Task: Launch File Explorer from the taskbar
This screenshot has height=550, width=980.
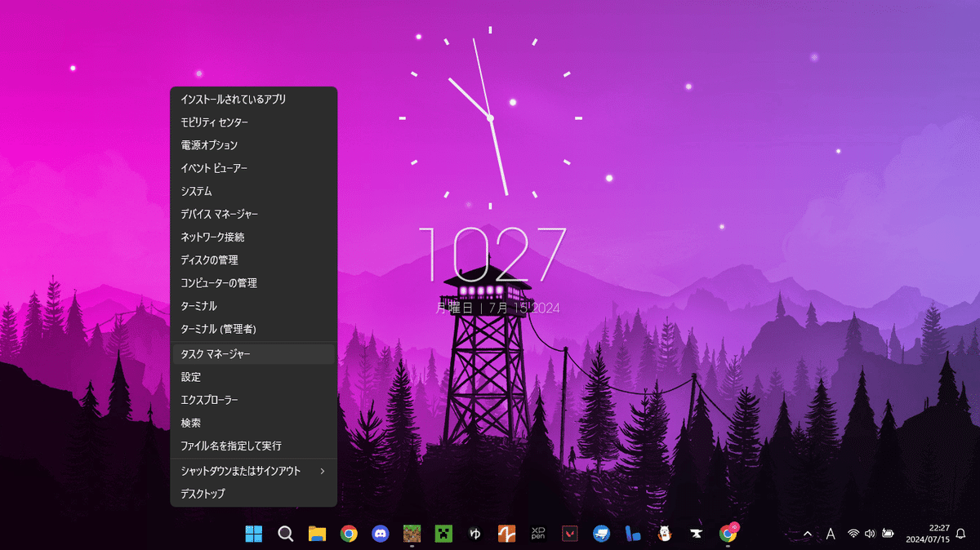Action: coord(317,534)
